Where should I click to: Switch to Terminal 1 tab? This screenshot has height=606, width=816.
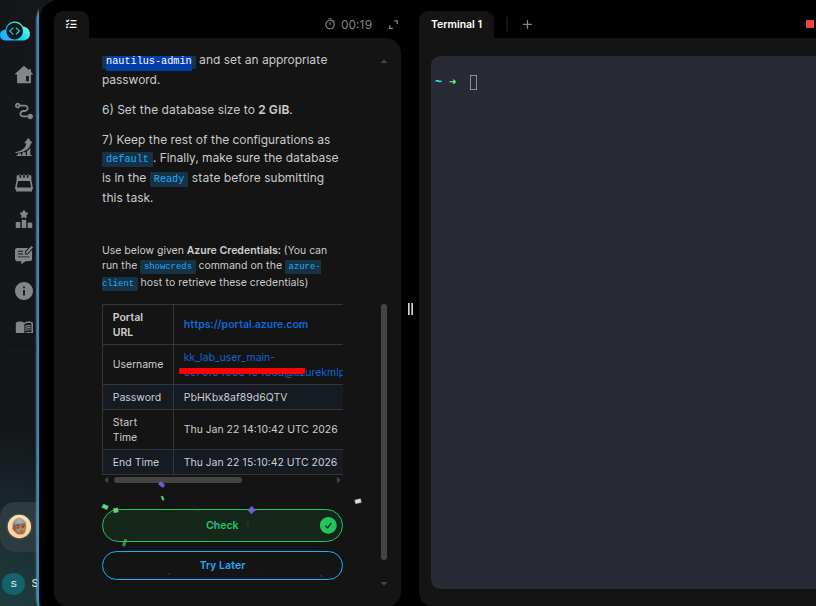(x=456, y=24)
